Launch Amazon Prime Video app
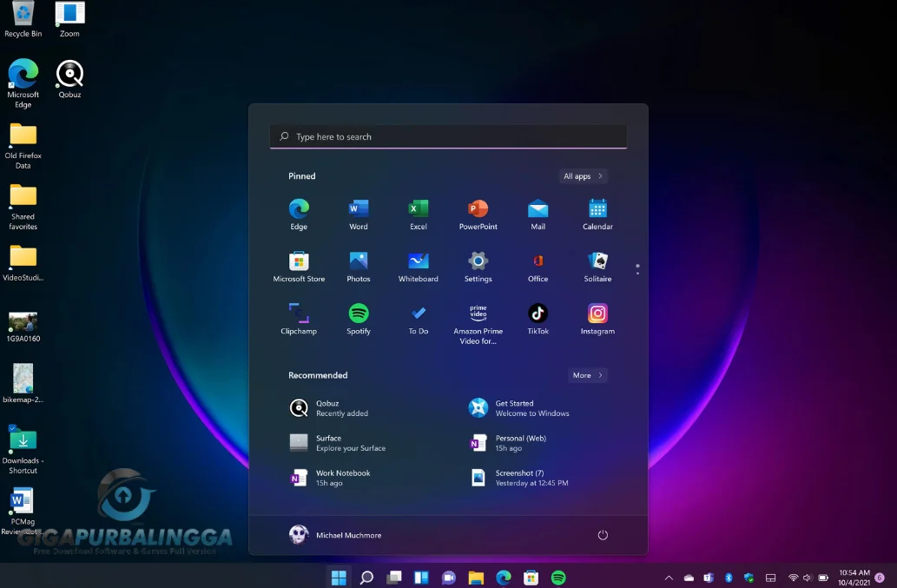Screen dimensions: 897x588 pos(478,324)
